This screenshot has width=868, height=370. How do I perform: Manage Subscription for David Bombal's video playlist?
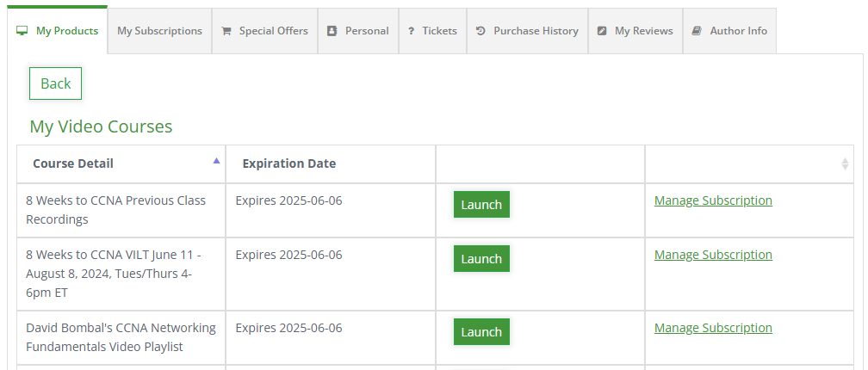point(713,328)
